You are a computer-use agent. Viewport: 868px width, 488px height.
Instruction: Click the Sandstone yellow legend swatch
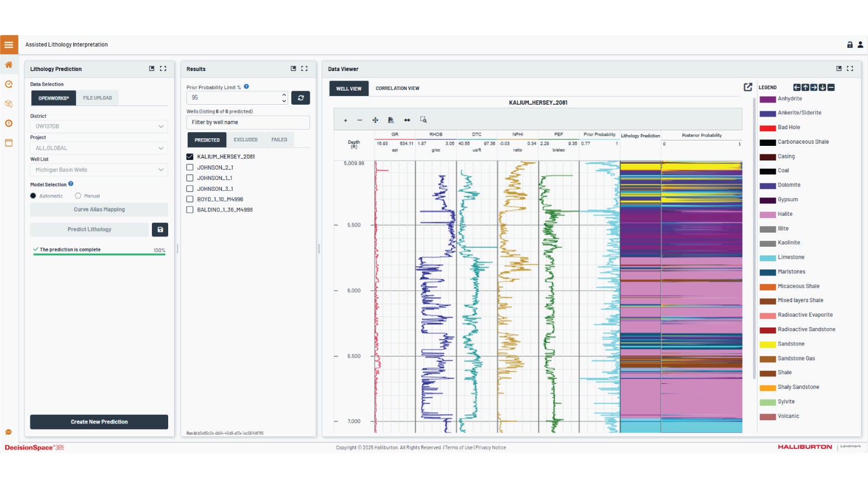(767, 344)
